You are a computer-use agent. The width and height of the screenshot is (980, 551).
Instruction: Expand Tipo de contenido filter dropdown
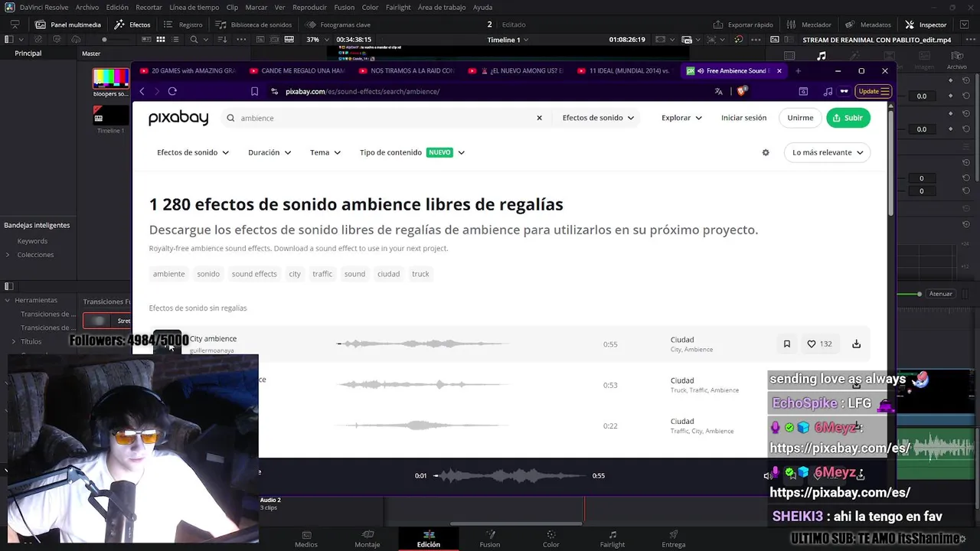413,152
